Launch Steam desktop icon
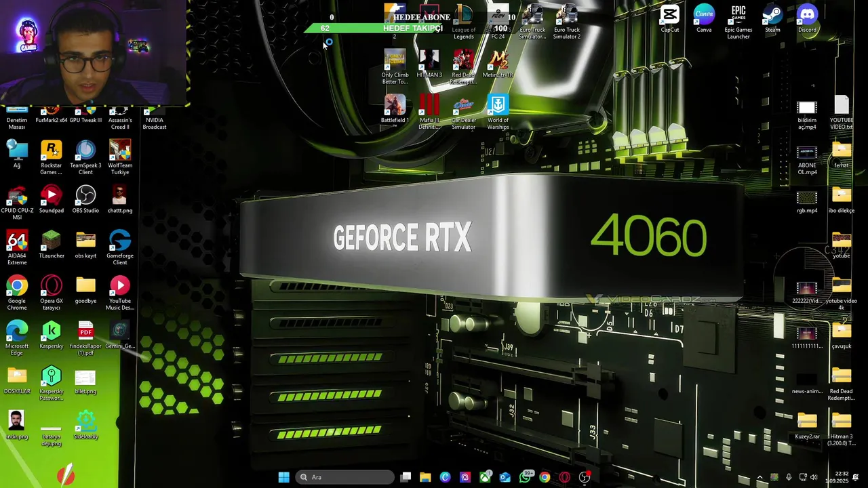The image size is (868, 488). (x=772, y=19)
